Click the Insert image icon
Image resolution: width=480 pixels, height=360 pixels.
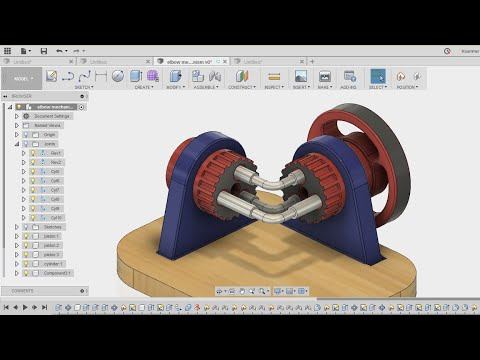301,76
